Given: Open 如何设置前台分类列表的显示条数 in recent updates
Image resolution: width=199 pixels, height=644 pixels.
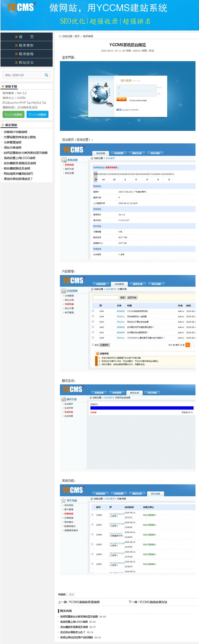Looking at the screenshot, I should tap(26, 153).
